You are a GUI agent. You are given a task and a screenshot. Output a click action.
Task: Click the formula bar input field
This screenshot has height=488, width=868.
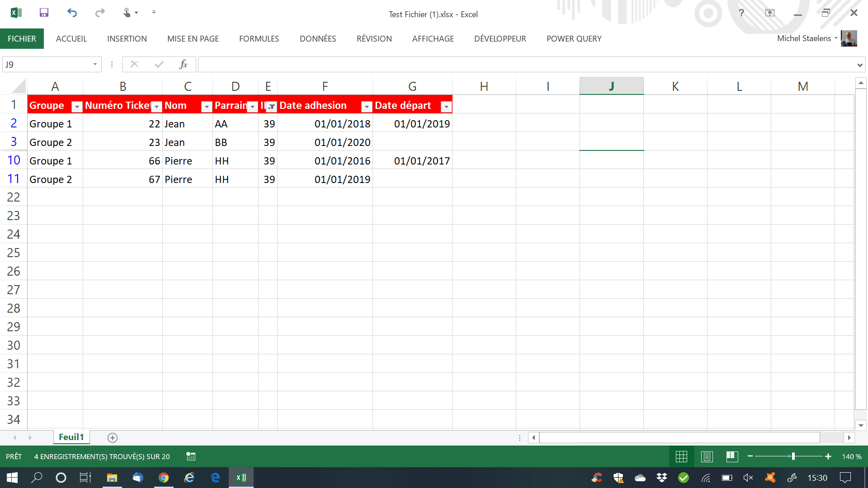point(524,64)
